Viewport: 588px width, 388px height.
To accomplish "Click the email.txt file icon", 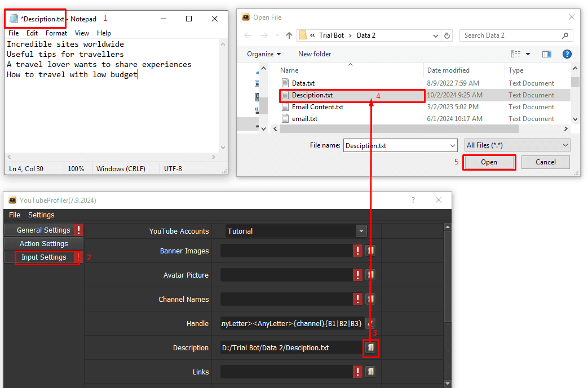I will tap(285, 119).
